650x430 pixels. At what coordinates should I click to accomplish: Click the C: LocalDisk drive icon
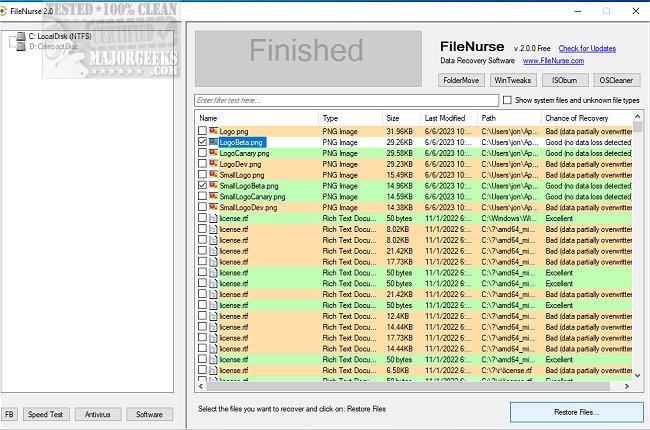(21, 36)
